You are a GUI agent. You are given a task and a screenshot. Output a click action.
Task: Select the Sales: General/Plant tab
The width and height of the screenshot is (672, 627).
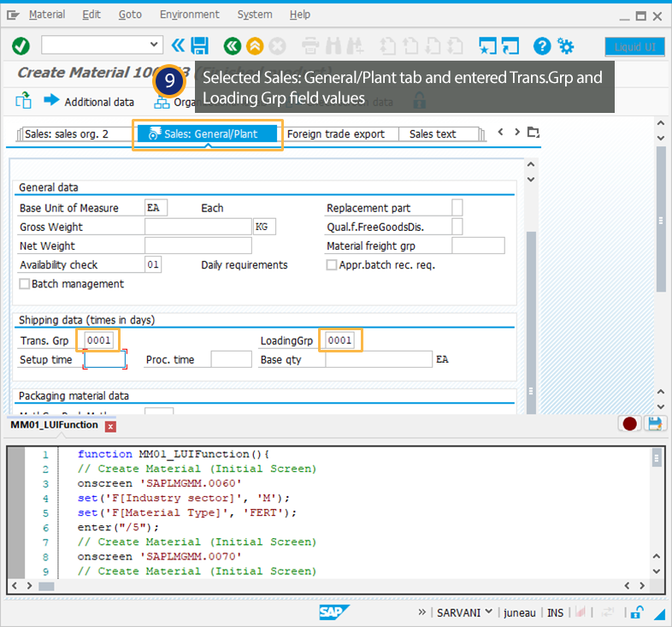208,133
